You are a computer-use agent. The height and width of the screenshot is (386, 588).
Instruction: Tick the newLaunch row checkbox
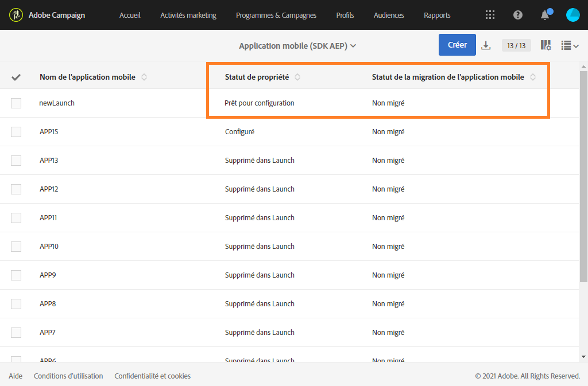16,103
